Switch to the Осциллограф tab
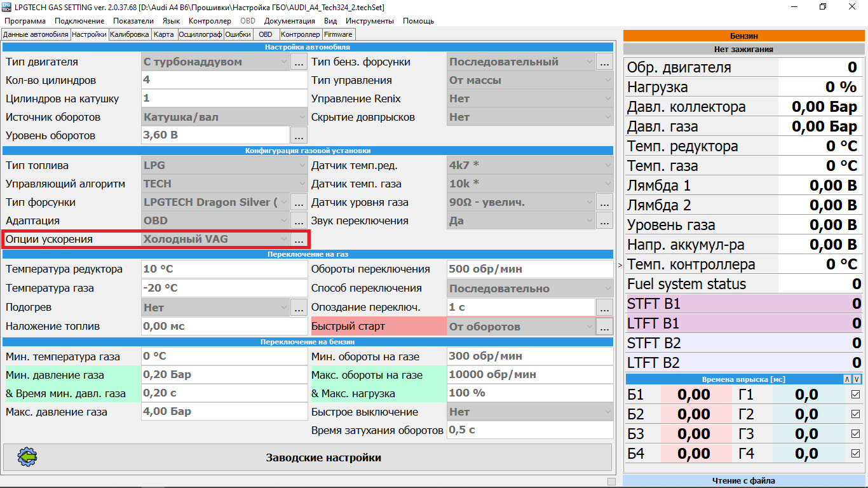The image size is (868, 488). [200, 34]
